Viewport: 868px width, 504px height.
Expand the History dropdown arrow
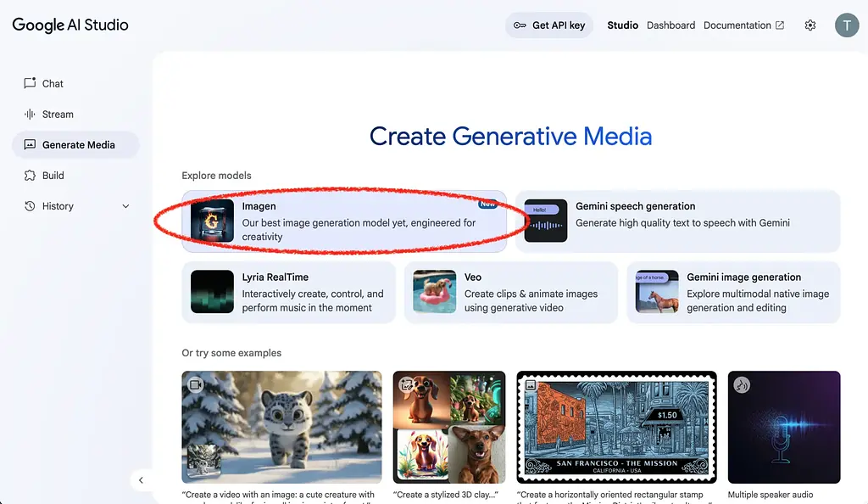click(126, 206)
